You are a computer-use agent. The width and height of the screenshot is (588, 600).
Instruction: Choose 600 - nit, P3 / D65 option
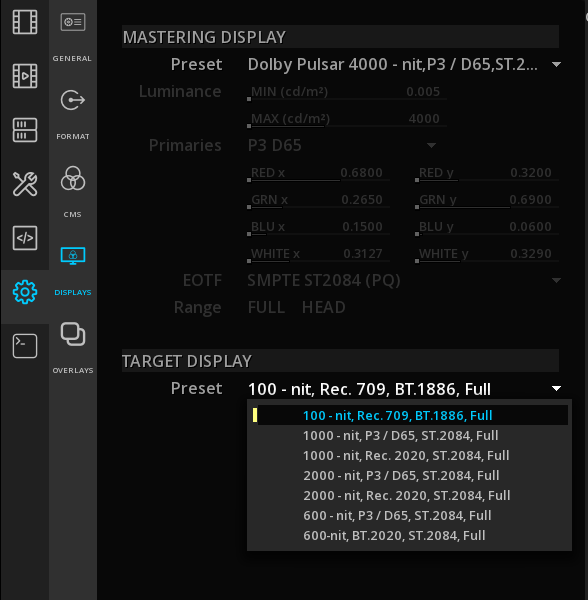click(409, 515)
